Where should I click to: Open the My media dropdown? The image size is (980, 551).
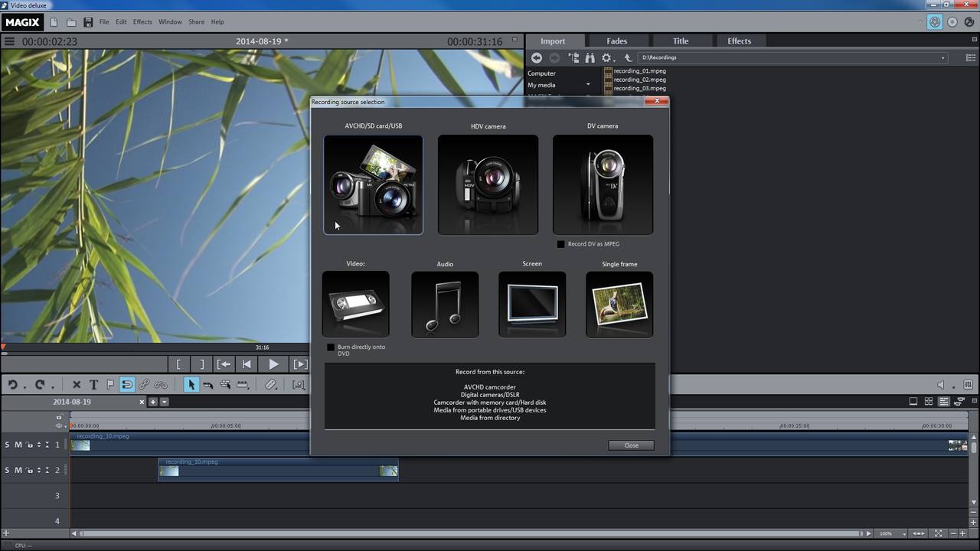pos(588,84)
